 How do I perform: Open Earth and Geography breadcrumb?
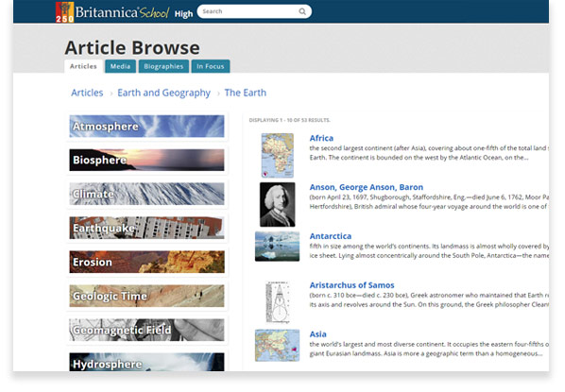(x=164, y=93)
